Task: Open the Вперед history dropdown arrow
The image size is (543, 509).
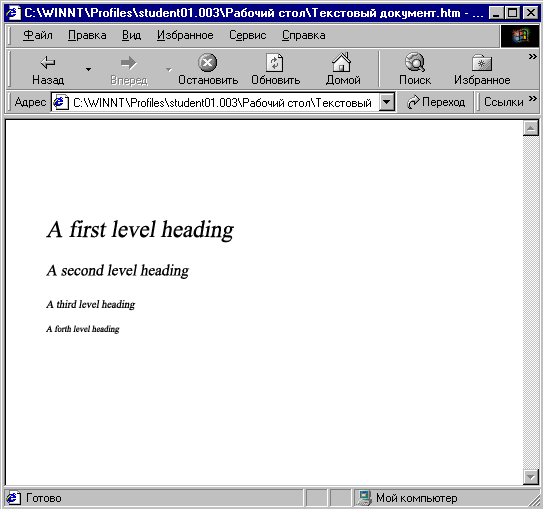Action: pyautogui.click(x=169, y=69)
